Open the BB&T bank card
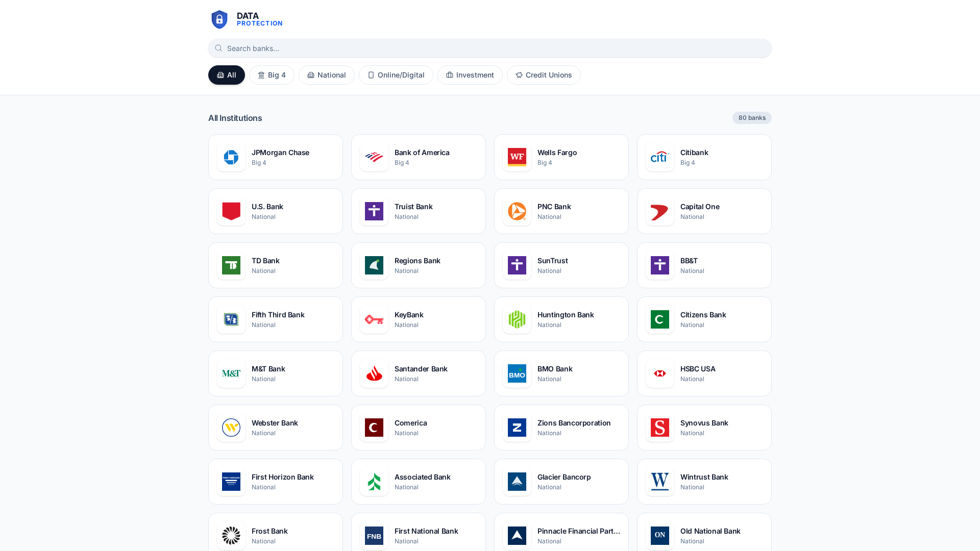This screenshot has height=551, width=980. [704, 265]
